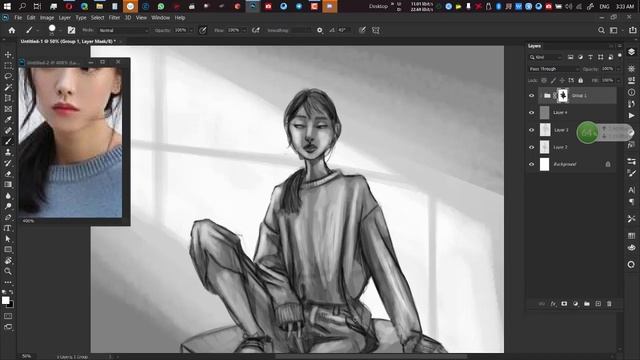
Task: Hide the Background layer visibility eye
Action: coord(531,164)
